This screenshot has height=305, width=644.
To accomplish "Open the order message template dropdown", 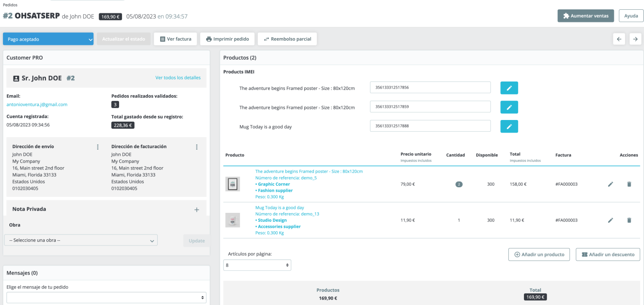I will pos(106,297).
